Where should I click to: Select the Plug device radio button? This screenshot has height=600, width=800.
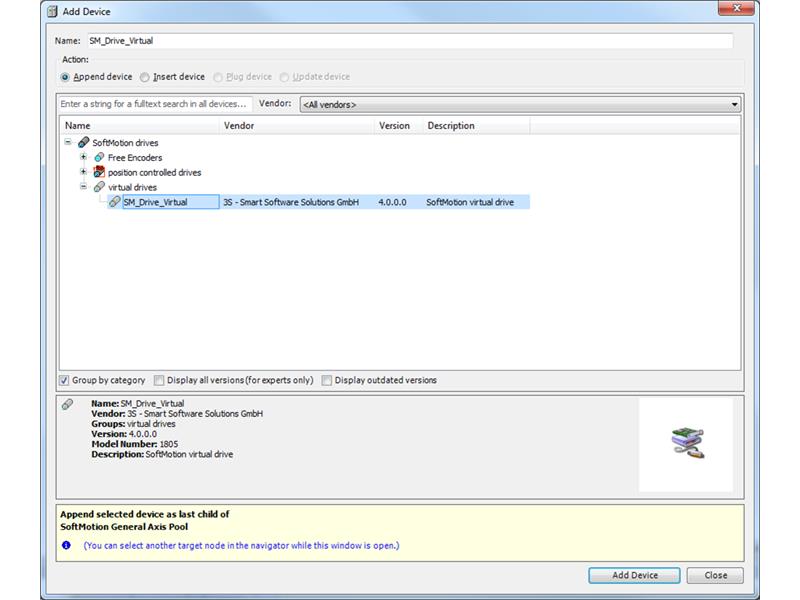tap(218, 77)
